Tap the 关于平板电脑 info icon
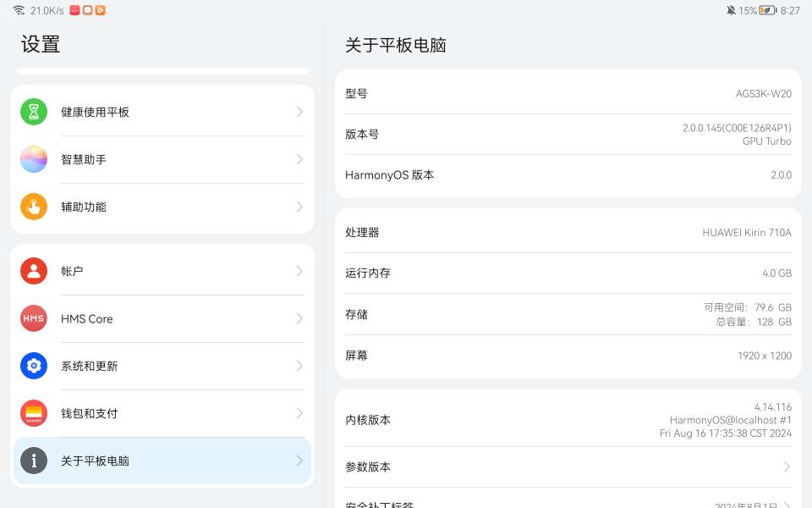812x508 pixels. [34, 461]
